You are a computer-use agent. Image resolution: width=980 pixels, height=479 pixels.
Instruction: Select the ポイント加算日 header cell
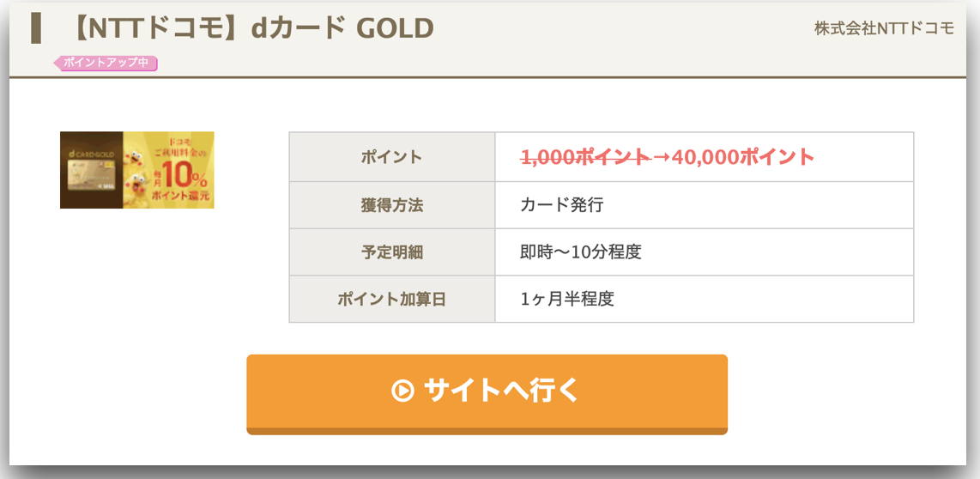(392, 299)
